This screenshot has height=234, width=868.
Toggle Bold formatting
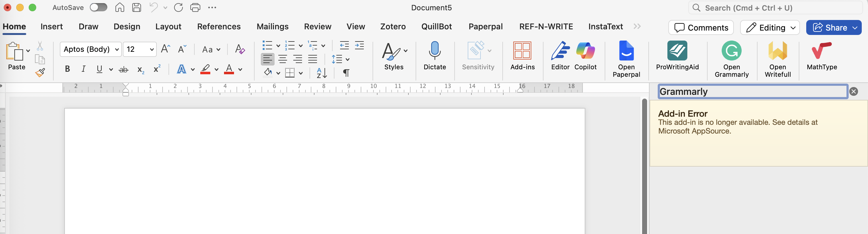(x=67, y=69)
